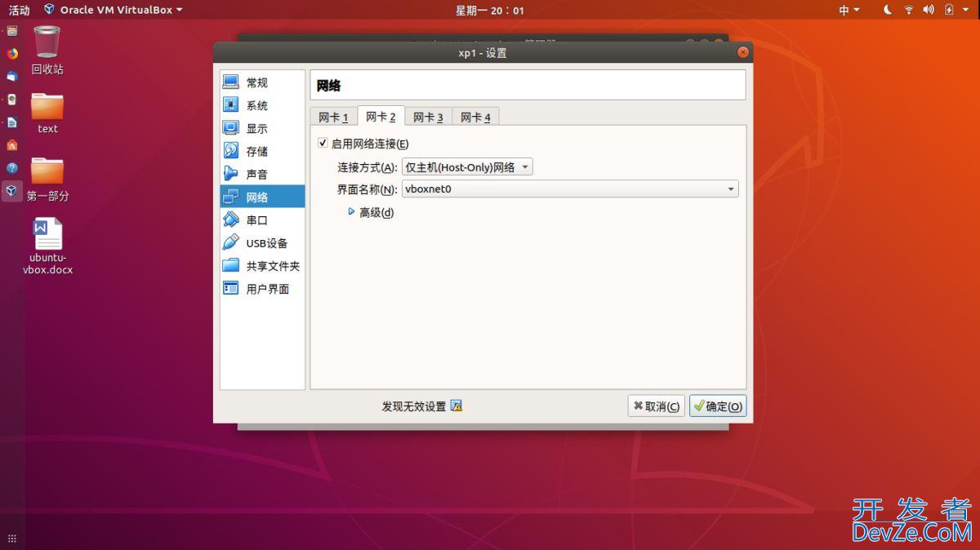Screen dimensions: 980x550
Task: Open the 系统 (System) settings category
Action: coord(262,105)
